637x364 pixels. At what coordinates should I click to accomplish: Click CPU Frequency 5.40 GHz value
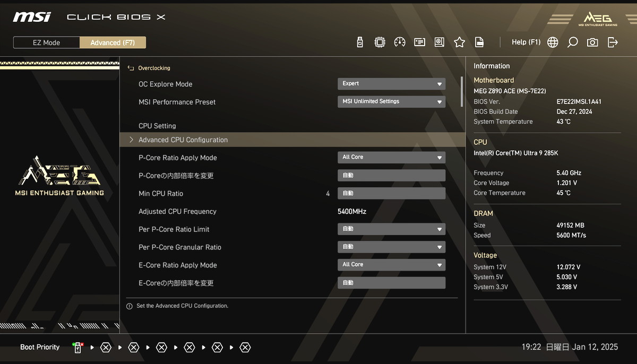pyautogui.click(x=569, y=173)
